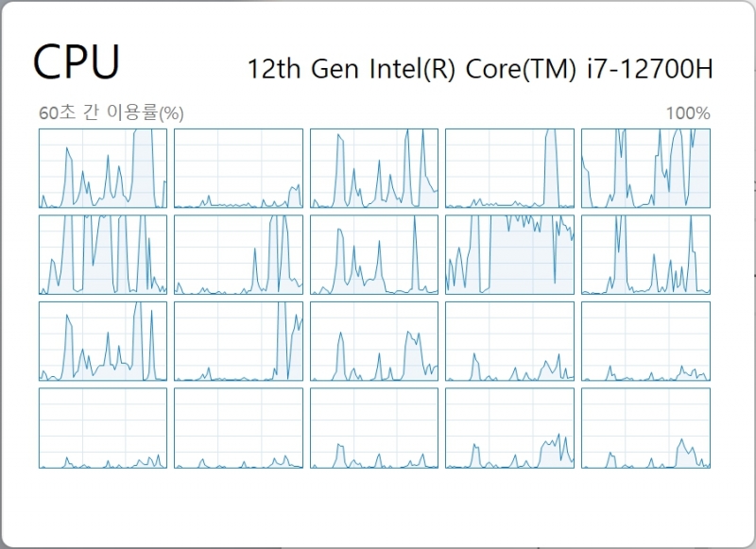Select the last core graph in top row
Viewport: 756px width, 549px height.
pos(645,168)
